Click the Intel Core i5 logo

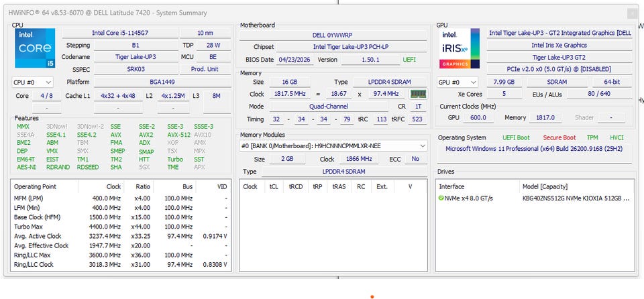35,48
